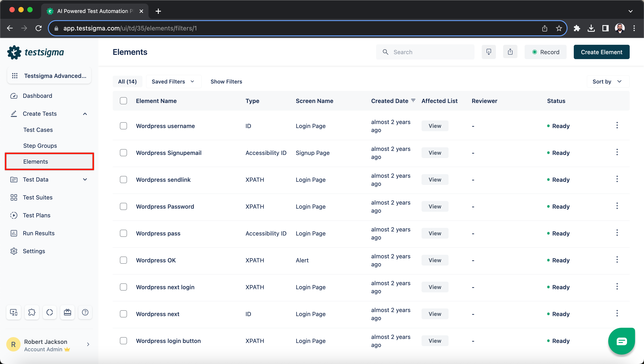The height and width of the screenshot is (364, 644).
Task: Toggle the select-all checkbox in header
Action: [x=123, y=101]
